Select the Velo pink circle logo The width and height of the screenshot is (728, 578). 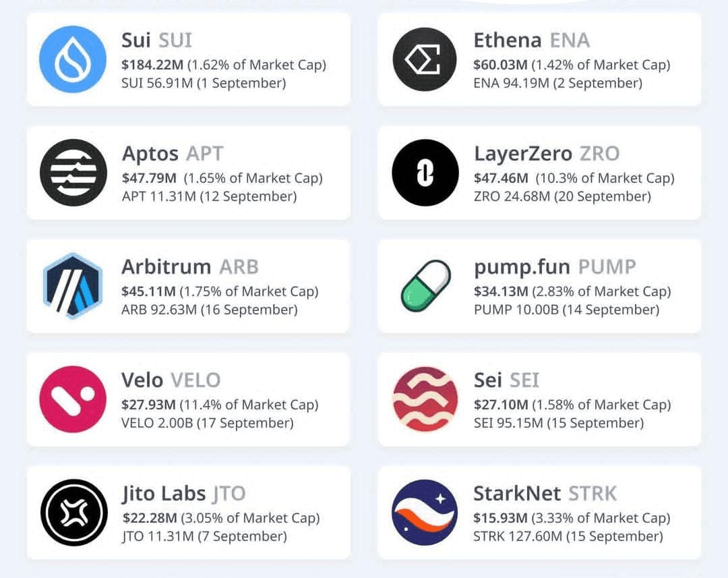point(73,399)
